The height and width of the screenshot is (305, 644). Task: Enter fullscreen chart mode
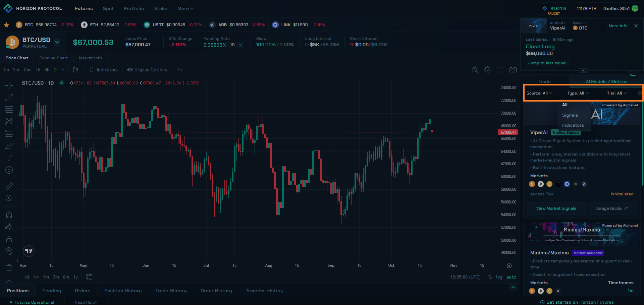pos(500,70)
